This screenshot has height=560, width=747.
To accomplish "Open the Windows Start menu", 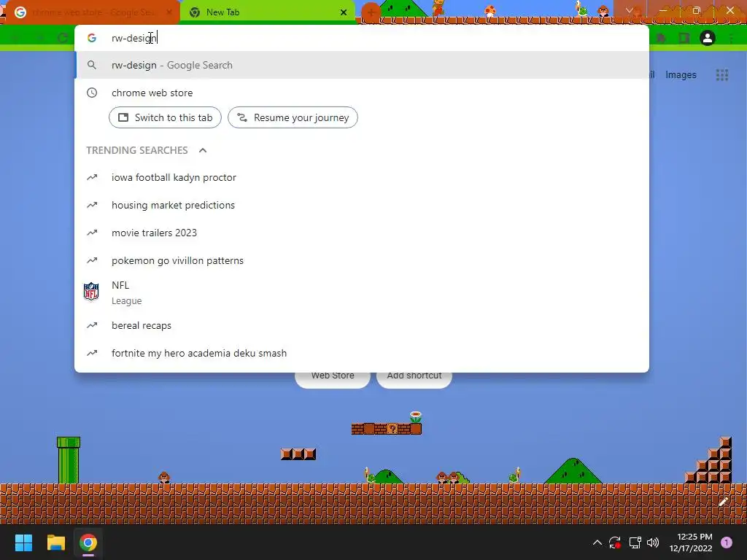I will click(x=23, y=542).
